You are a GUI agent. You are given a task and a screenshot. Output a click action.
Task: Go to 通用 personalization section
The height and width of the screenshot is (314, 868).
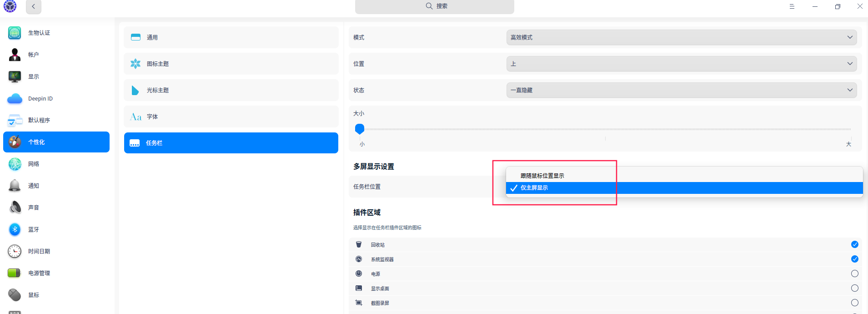click(231, 37)
